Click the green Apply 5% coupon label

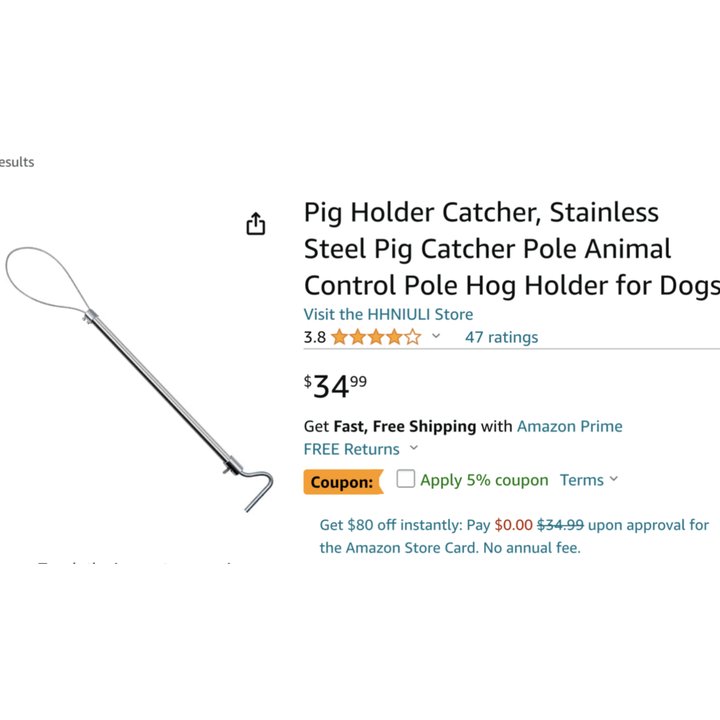484,480
